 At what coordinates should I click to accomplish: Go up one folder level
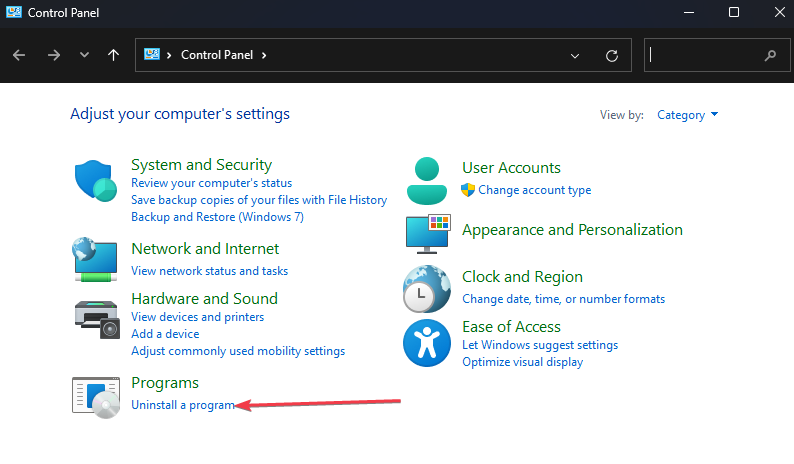tap(114, 56)
